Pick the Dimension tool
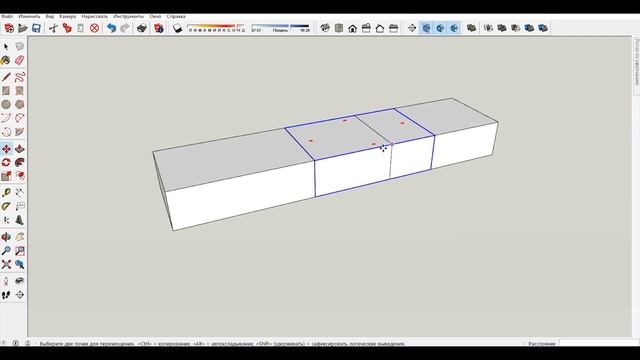640x360 pixels. point(19,193)
